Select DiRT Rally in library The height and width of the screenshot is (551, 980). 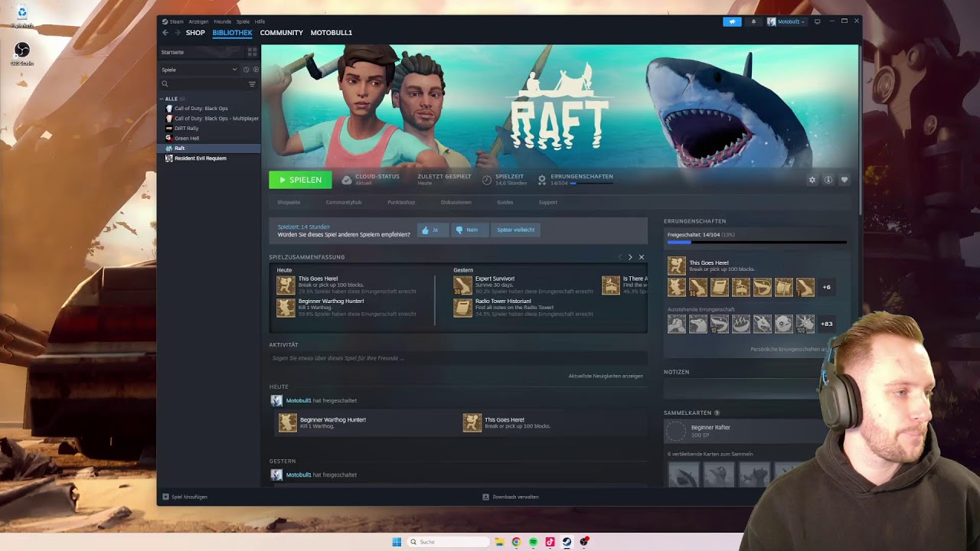tap(186, 129)
